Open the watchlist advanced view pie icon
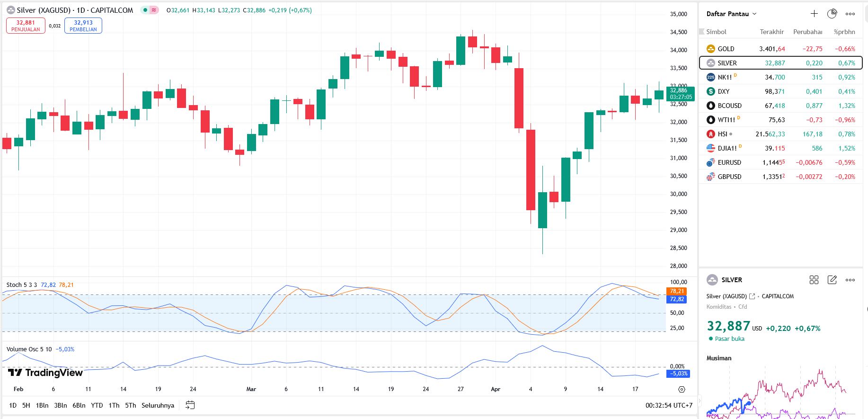The height and width of the screenshot is (419, 868). tap(832, 14)
